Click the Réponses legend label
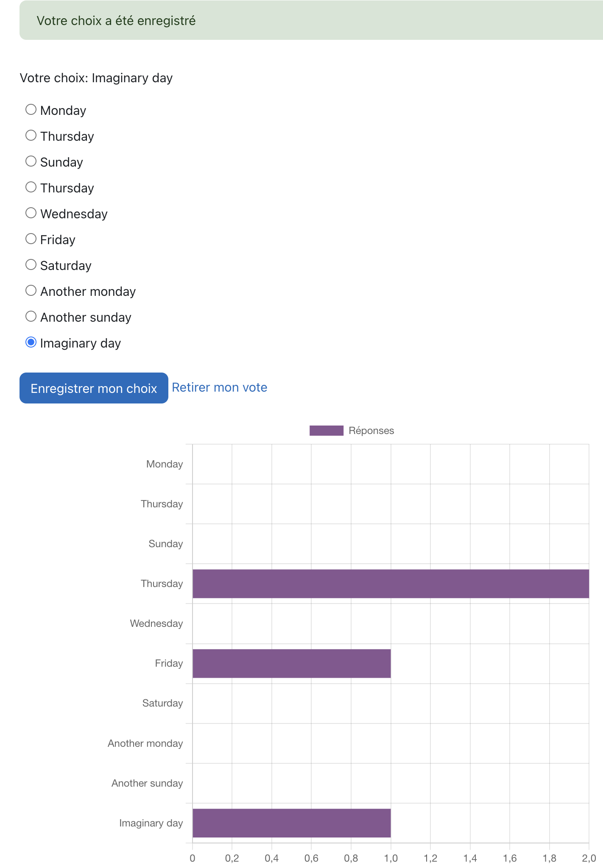The image size is (603, 868). 371,431
